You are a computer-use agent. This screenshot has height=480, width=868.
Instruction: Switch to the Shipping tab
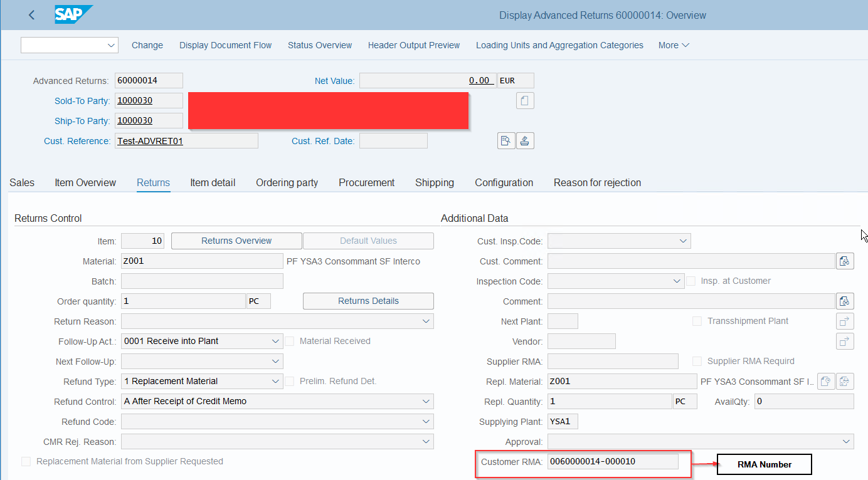point(434,182)
